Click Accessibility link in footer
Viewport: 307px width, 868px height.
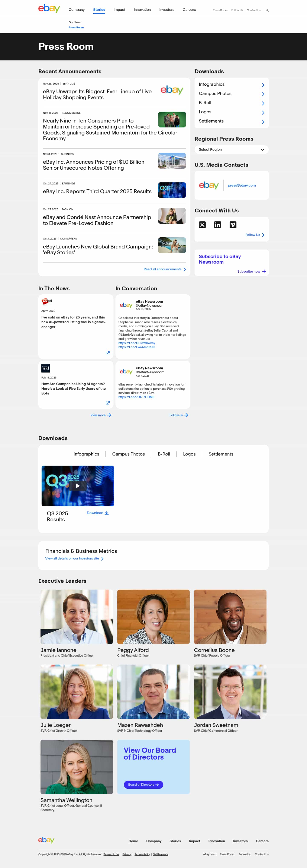(142, 854)
